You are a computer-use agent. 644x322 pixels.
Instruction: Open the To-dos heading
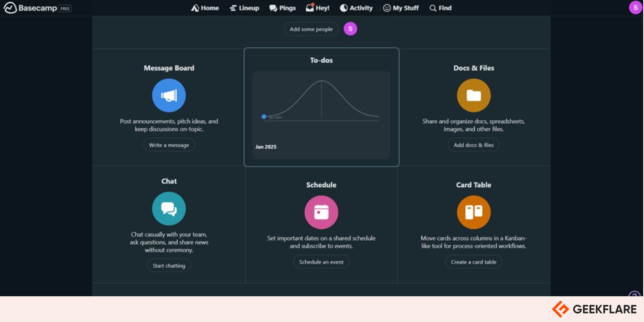(321, 60)
